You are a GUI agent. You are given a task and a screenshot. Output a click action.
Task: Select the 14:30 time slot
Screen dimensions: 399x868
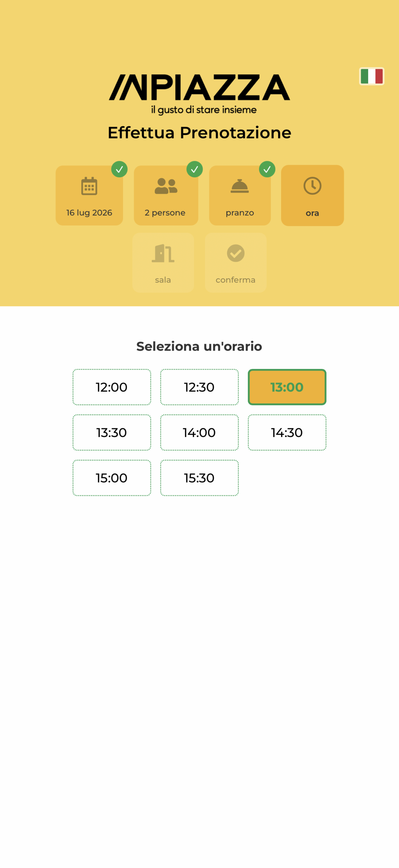click(287, 432)
